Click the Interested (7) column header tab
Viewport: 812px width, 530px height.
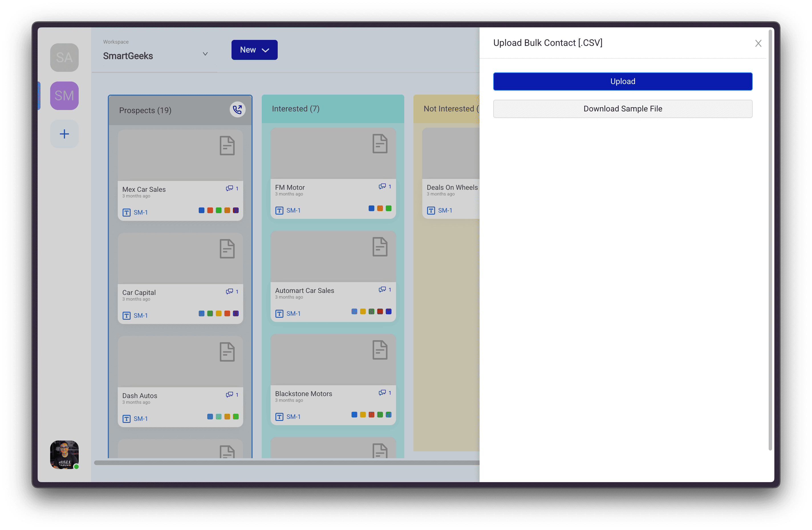click(x=296, y=109)
